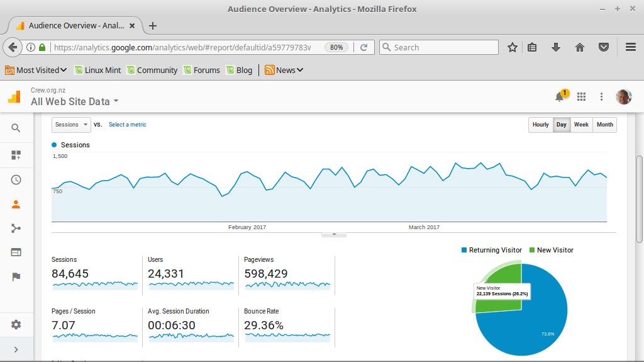Image resolution: width=644 pixels, height=362 pixels.
Task: Click the URL address field
Action: (x=182, y=47)
